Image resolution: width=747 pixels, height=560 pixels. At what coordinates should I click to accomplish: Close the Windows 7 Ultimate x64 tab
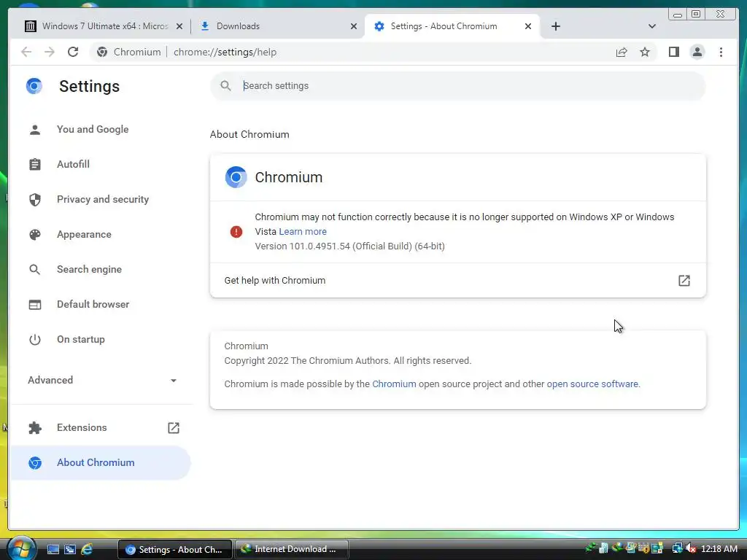(x=179, y=26)
